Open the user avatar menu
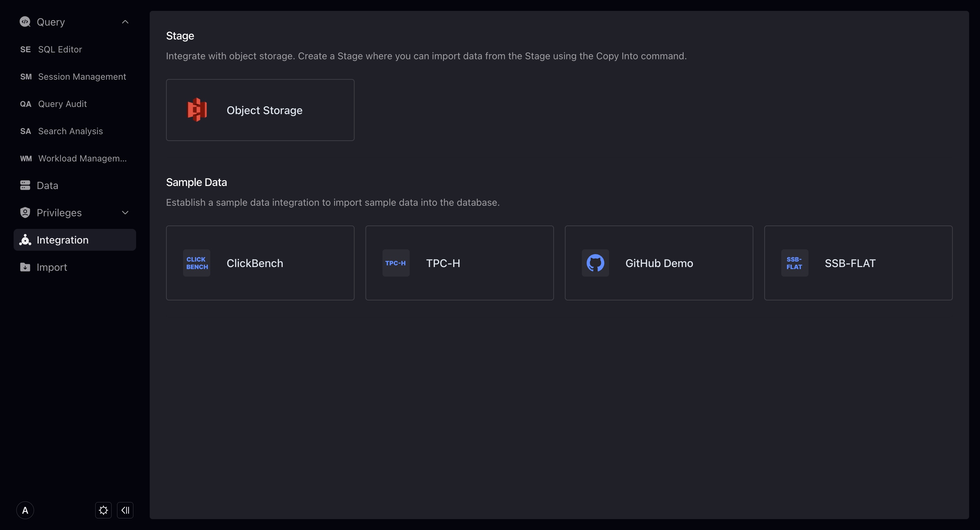The image size is (980, 530). [x=25, y=510]
